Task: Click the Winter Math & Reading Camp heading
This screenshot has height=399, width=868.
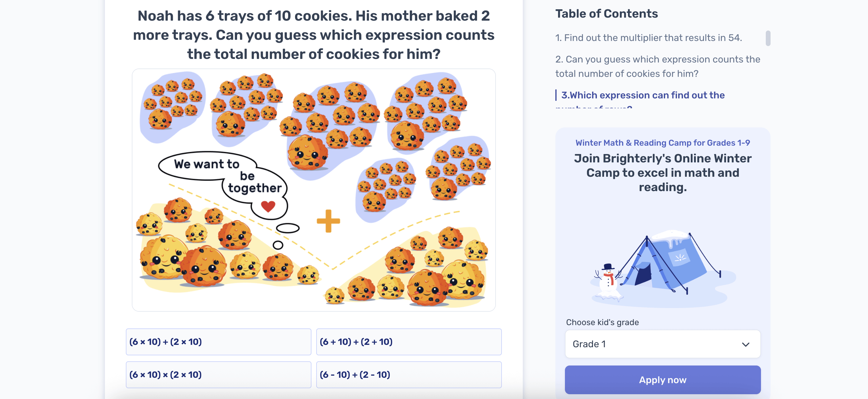Action: tap(662, 143)
